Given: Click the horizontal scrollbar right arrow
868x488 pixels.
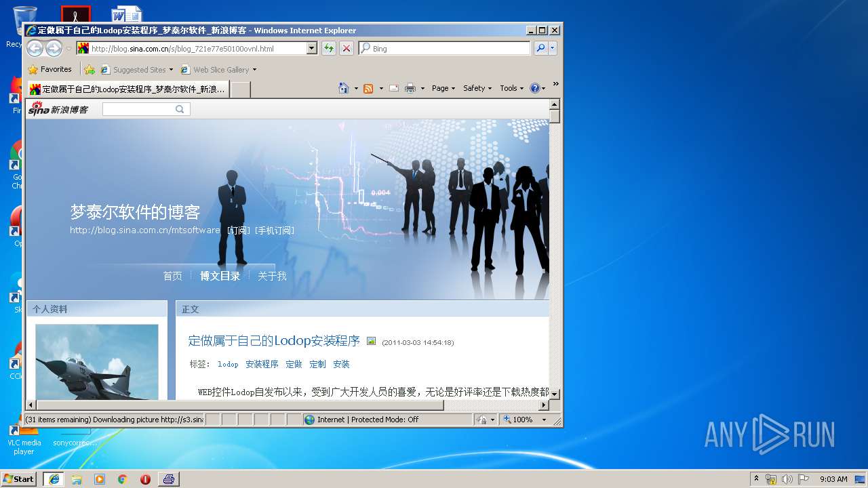Looking at the screenshot, I should pos(543,405).
